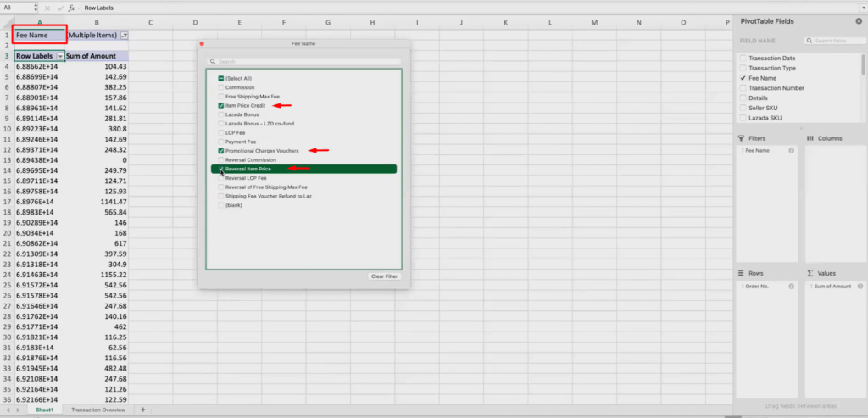
Task: Open the Row Labels dropdown arrow
Action: coord(60,56)
